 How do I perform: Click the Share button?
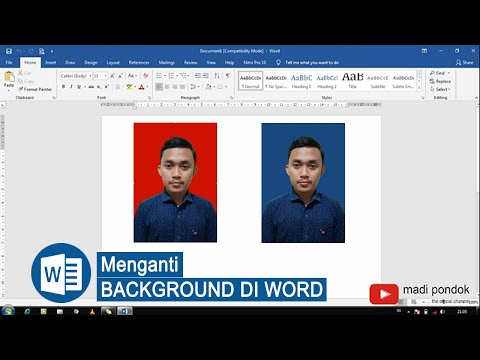pyautogui.click(x=464, y=62)
